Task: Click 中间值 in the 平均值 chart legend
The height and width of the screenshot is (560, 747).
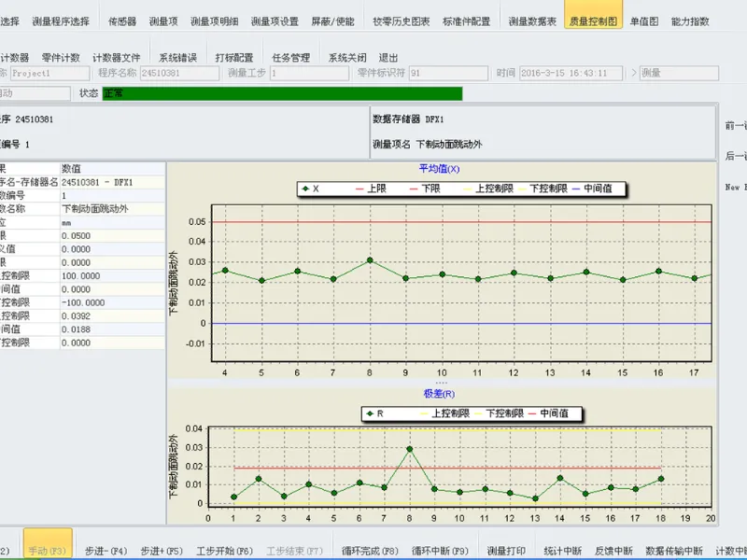Action: point(592,189)
